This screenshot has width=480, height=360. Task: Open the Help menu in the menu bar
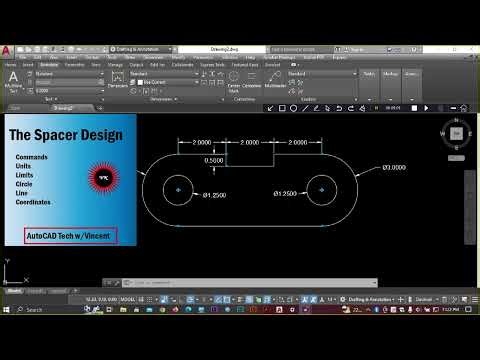tap(250, 57)
